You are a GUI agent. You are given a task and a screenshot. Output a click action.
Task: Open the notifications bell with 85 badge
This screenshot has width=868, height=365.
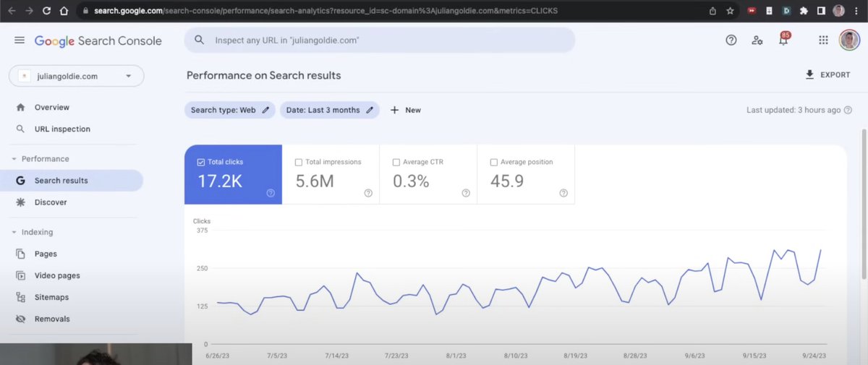click(x=783, y=40)
